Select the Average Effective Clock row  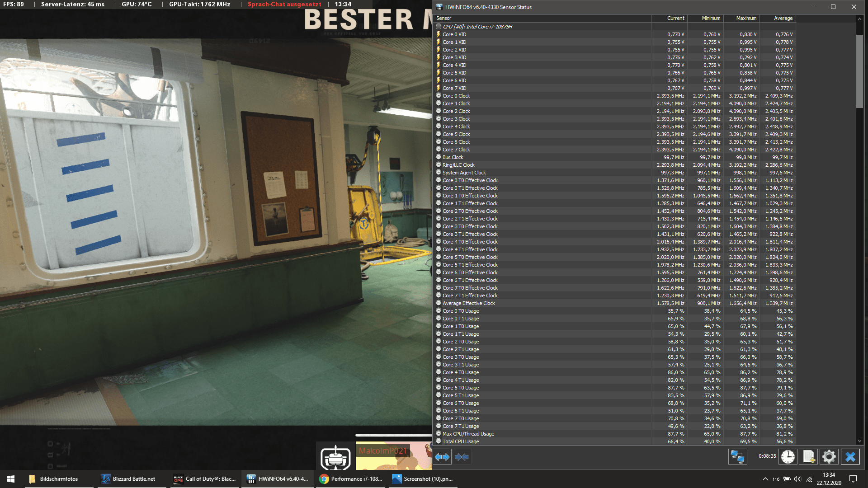pyautogui.click(x=614, y=303)
